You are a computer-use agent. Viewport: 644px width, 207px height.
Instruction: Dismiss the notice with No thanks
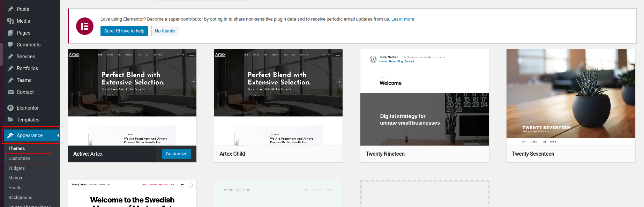[165, 31]
